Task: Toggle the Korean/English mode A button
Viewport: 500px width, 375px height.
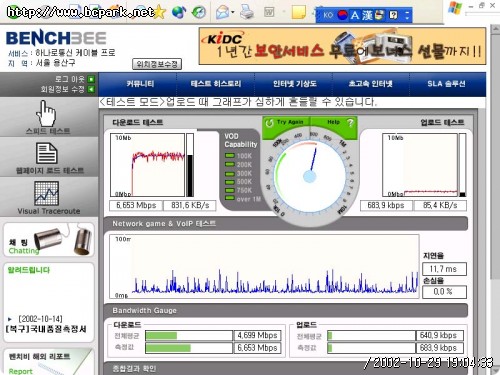Action: [x=354, y=15]
